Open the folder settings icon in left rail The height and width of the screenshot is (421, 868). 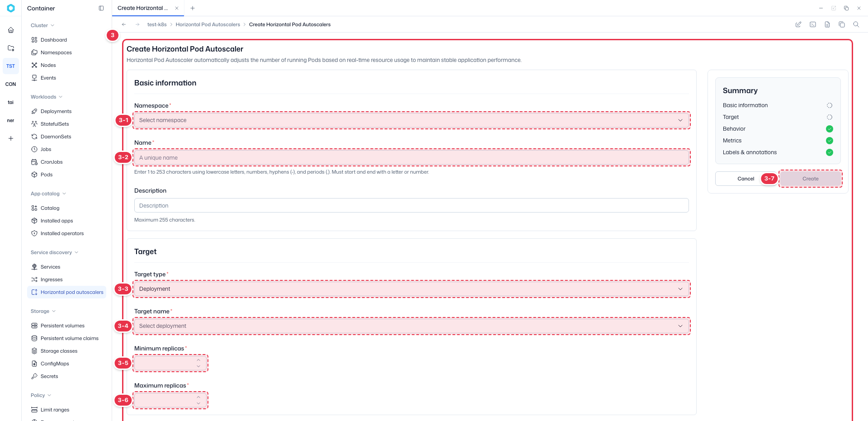click(11, 48)
